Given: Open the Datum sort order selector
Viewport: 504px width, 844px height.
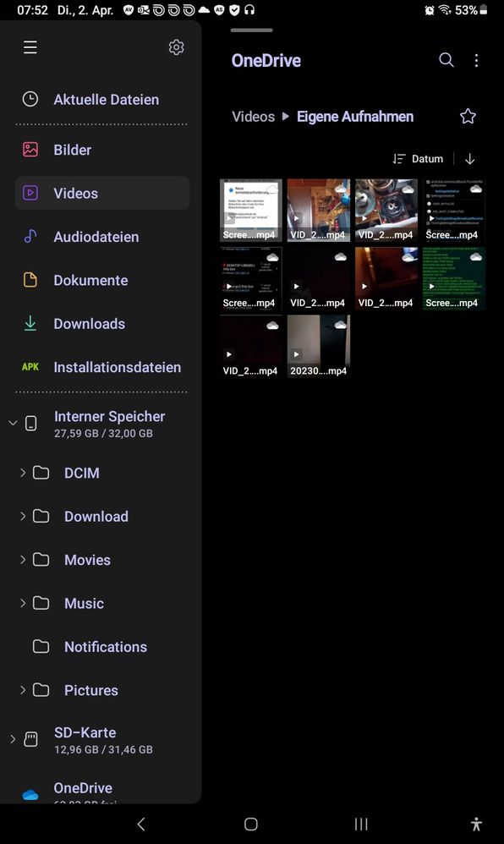Looking at the screenshot, I should click(418, 159).
